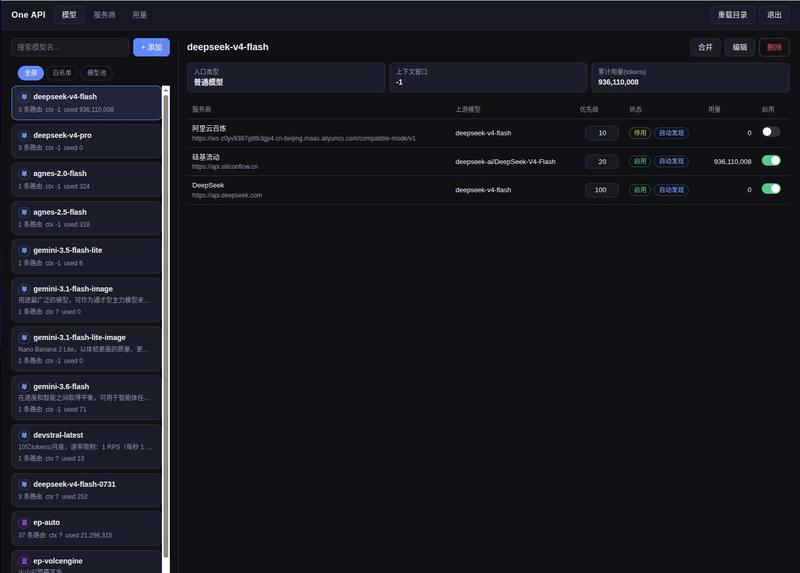Click the icon badge beside deepseek-v4-flash-0731

24,484
